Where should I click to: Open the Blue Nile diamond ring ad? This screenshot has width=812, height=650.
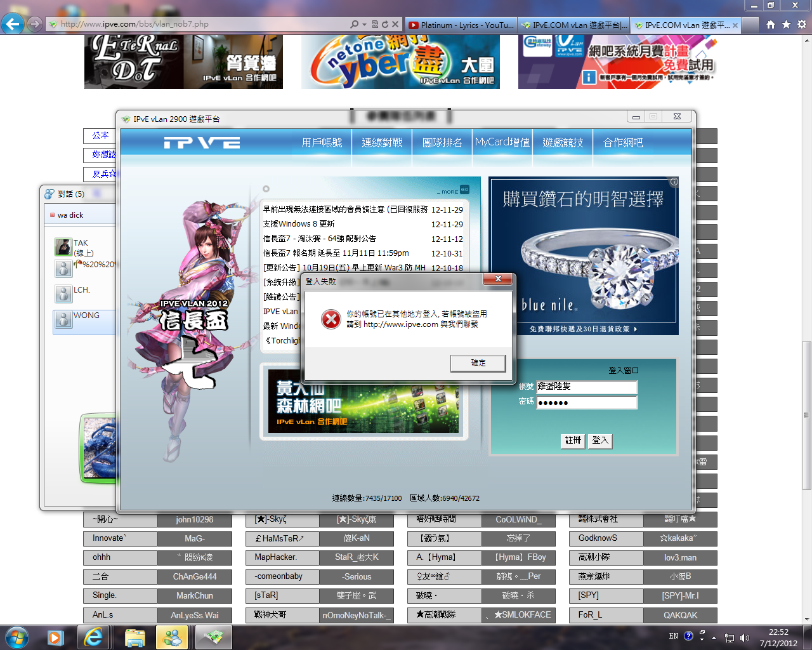pyautogui.click(x=584, y=256)
